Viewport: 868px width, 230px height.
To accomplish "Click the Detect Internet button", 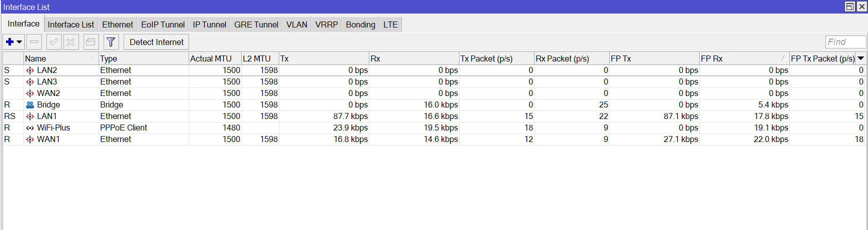I will click(x=156, y=42).
